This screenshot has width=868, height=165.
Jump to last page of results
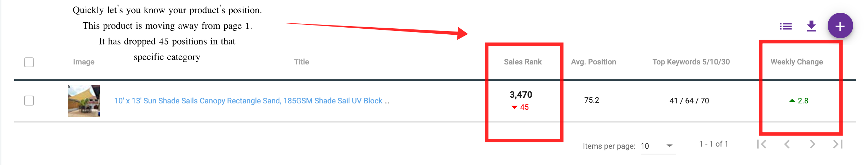pyautogui.click(x=838, y=144)
